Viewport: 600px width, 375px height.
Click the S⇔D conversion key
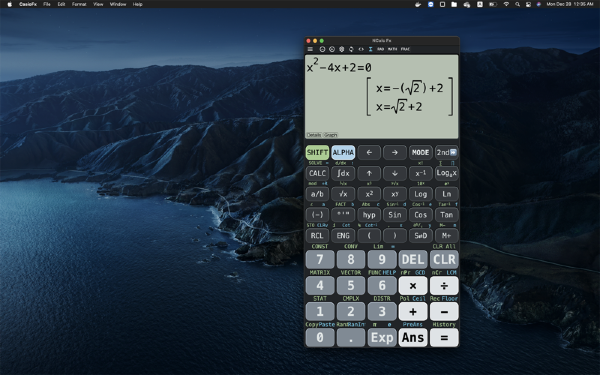[421, 236]
